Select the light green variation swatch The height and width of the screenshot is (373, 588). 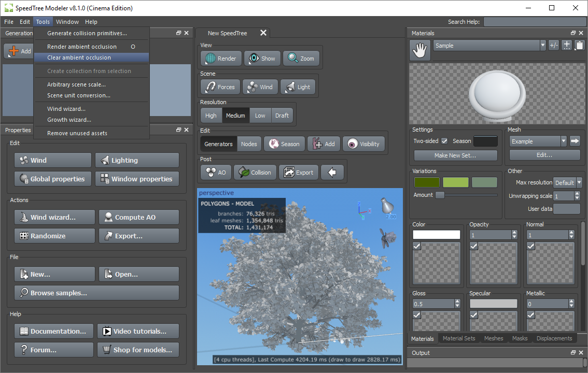455,182
